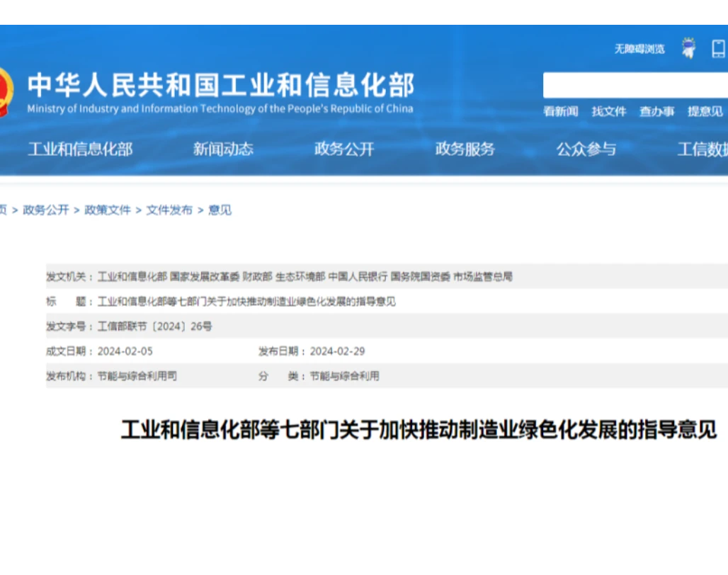
Task: Open the 政务服务 navigation menu
Action: (x=465, y=149)
